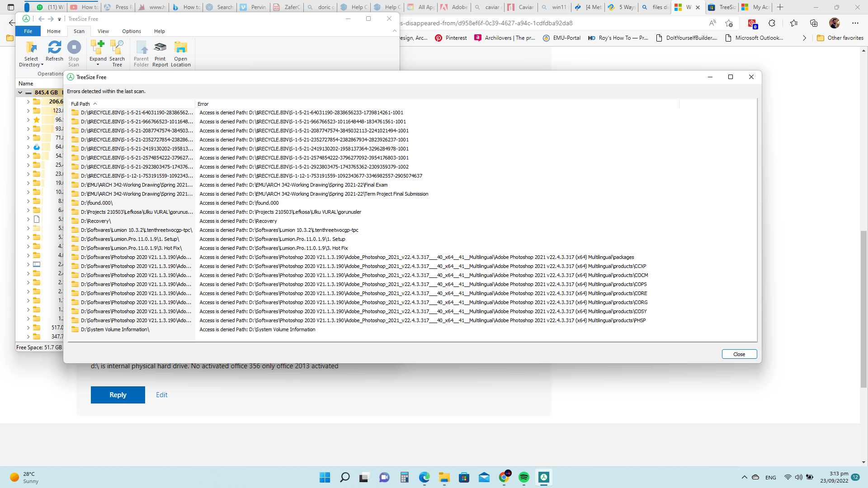
Task: Open Google Chrome from taskbar
Action: click(504, 478)
